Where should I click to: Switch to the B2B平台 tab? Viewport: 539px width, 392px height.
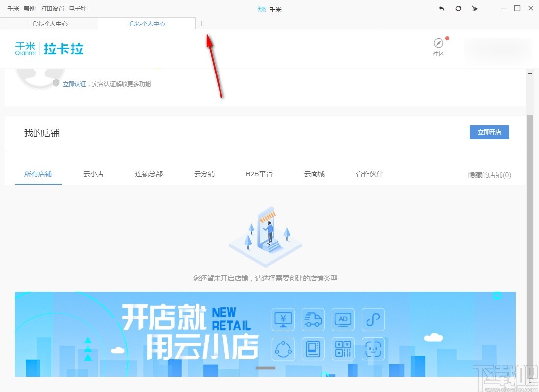point(259,174)
